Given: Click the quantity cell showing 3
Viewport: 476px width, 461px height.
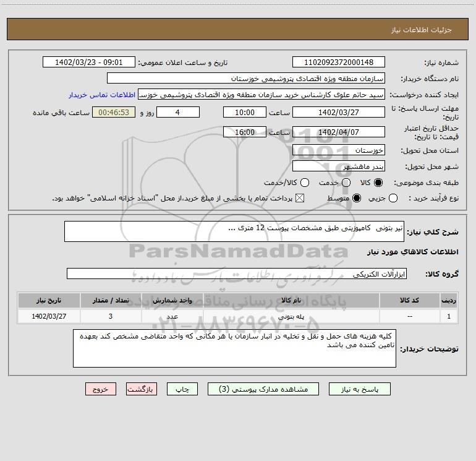Looking at the screenshot, I should pyautogui.click(x=111, y=316).
